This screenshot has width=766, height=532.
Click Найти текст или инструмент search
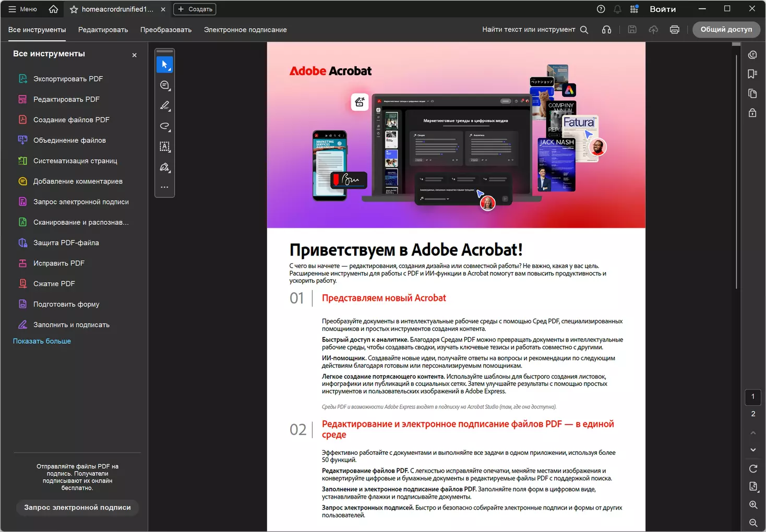coord(535,30)
